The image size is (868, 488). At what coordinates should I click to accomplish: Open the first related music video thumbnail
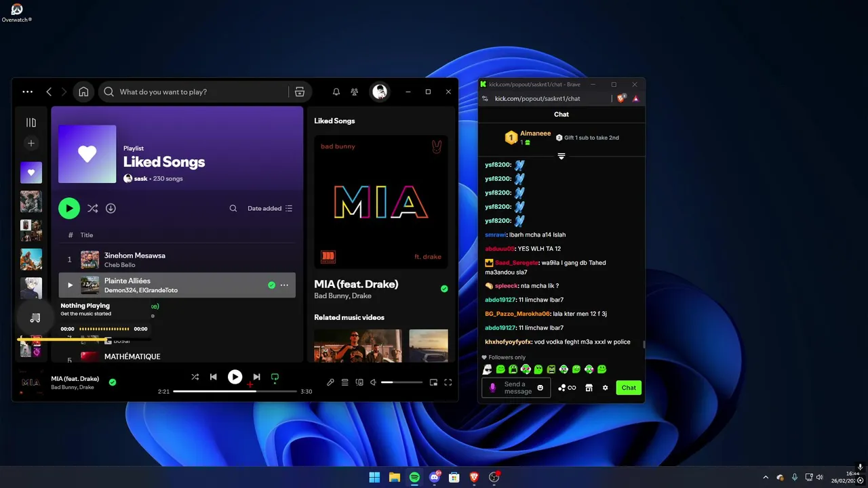pyautogui.click(x=358, y=346)
